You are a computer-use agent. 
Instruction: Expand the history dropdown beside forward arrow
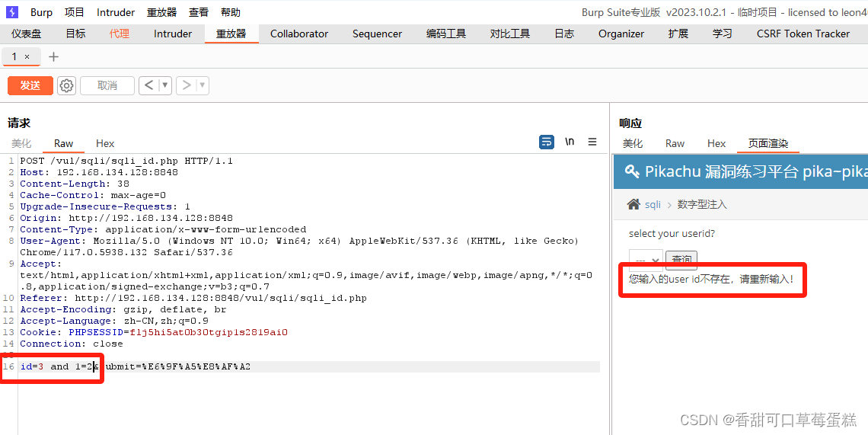203,85
